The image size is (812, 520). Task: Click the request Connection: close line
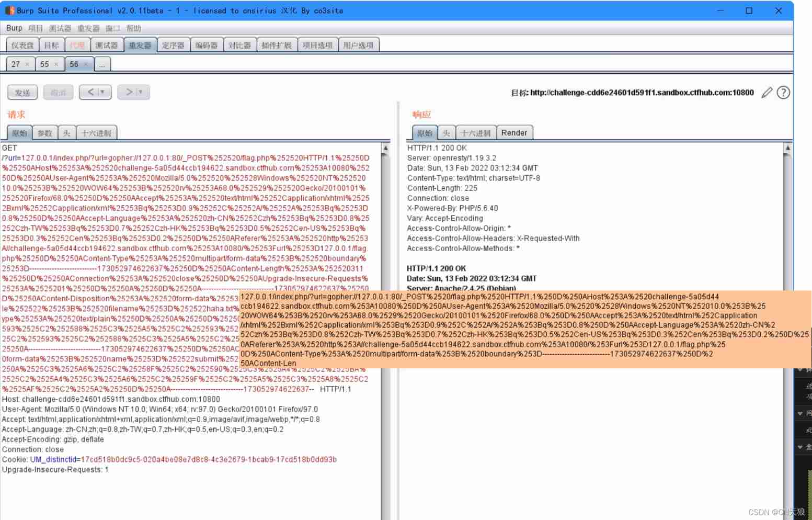pyautogui.click(x=33, y=449)
